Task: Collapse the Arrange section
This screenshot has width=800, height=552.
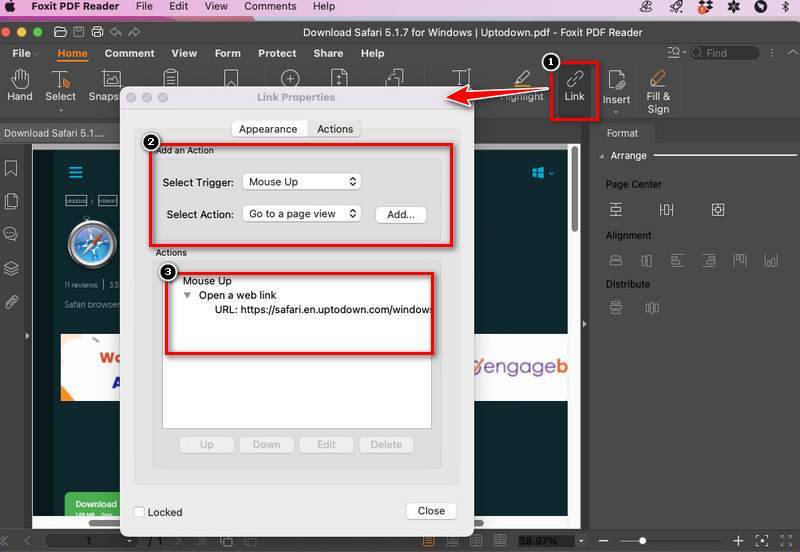Action: (602, 156)
